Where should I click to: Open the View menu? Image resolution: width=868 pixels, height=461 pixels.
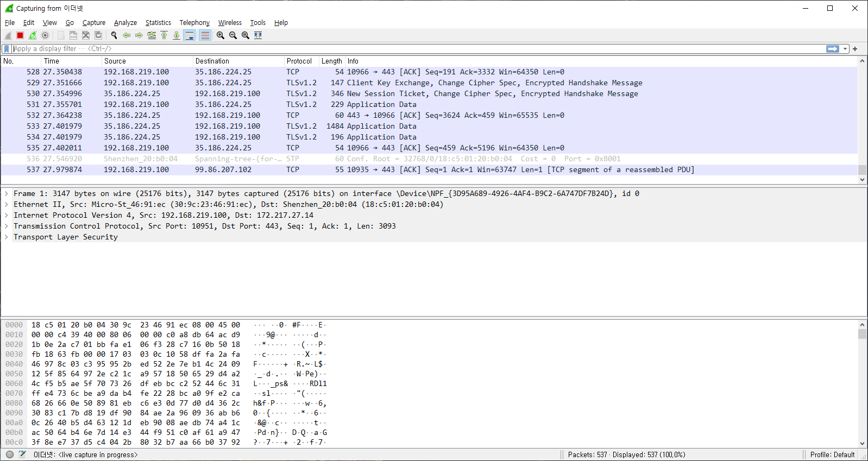click(50, 23)
